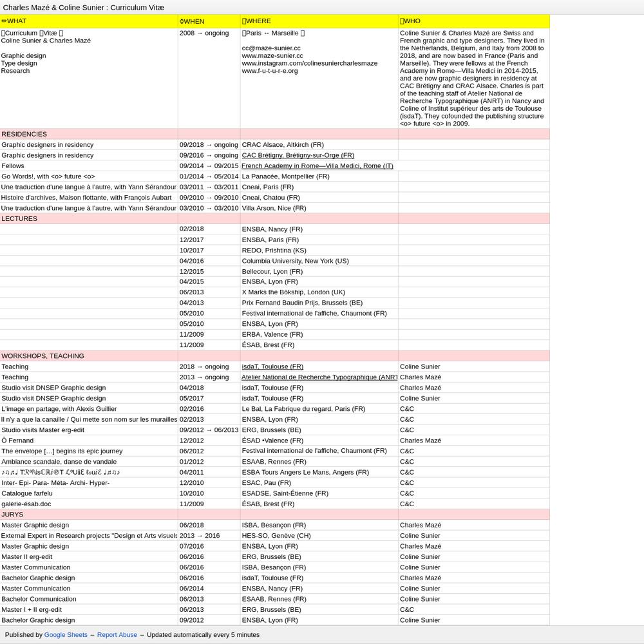Click the 'Bellecour, Lyon (FR)' cell
644x644 pixels.
click(x=319, y=272)
